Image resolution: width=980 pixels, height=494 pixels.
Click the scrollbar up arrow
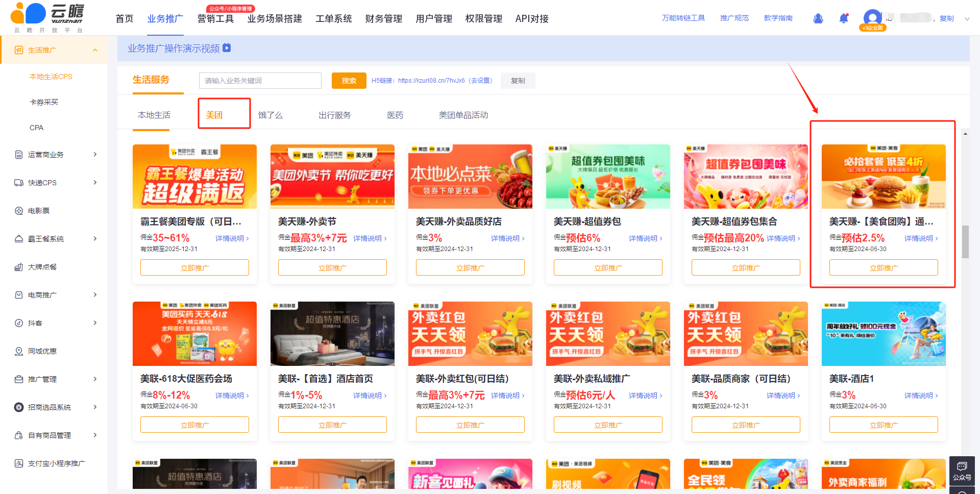tap(965, 134)
